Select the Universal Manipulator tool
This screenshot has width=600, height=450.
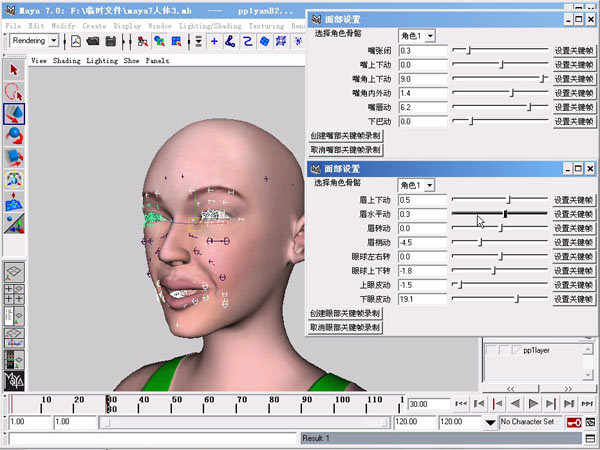click(14, 179)
